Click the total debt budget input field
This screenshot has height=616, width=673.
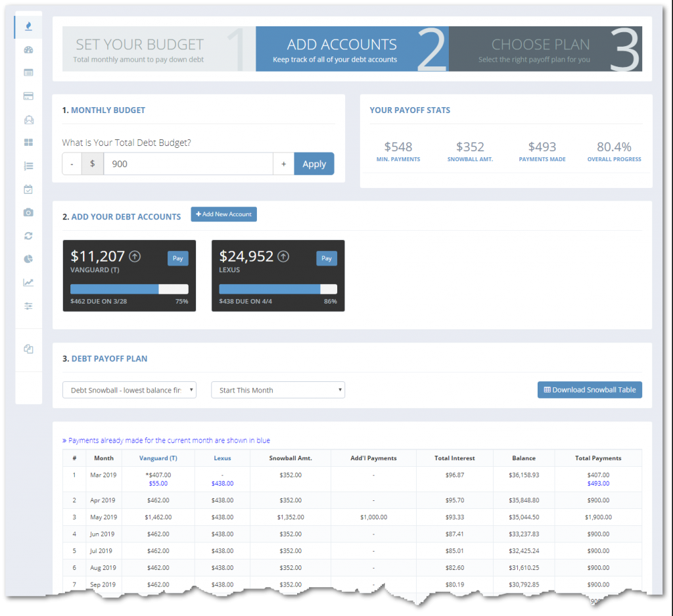[x=188, y=164]
